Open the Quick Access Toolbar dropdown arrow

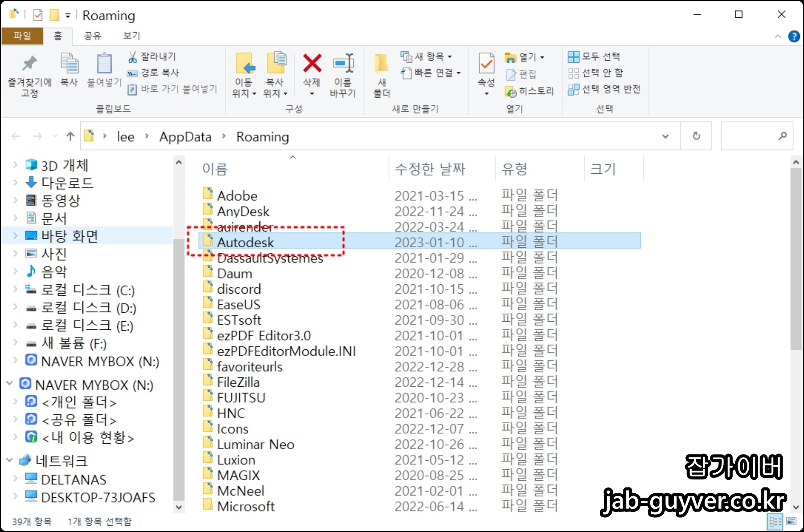click(68, 16)
